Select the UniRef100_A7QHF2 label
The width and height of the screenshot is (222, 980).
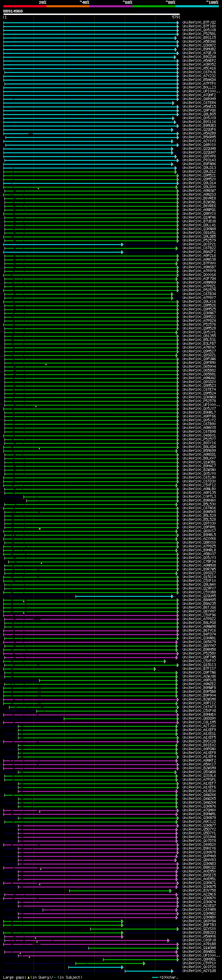(199, 95)
